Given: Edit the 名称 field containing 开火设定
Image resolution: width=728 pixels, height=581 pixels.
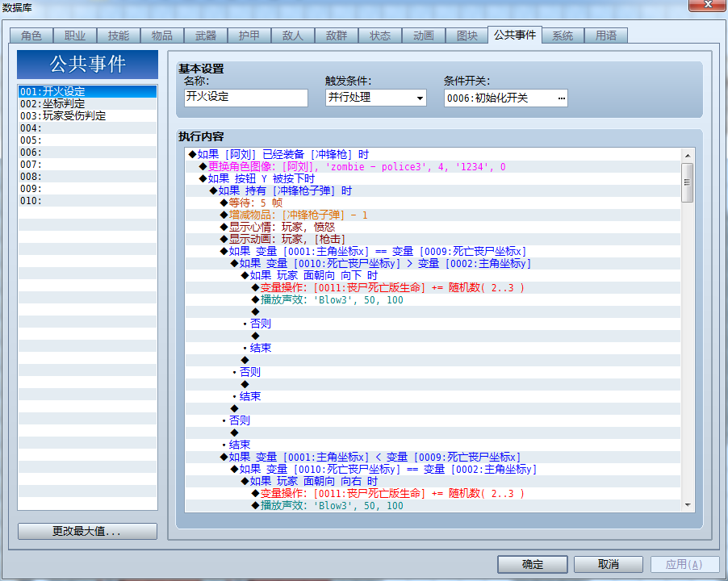Looking at the screenshot, I should [x=246, y=98].
